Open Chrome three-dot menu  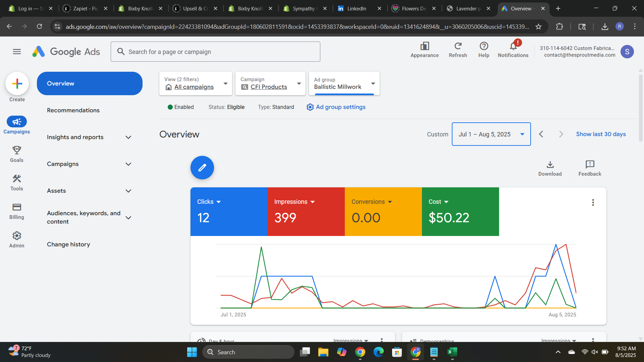(635, 26)
